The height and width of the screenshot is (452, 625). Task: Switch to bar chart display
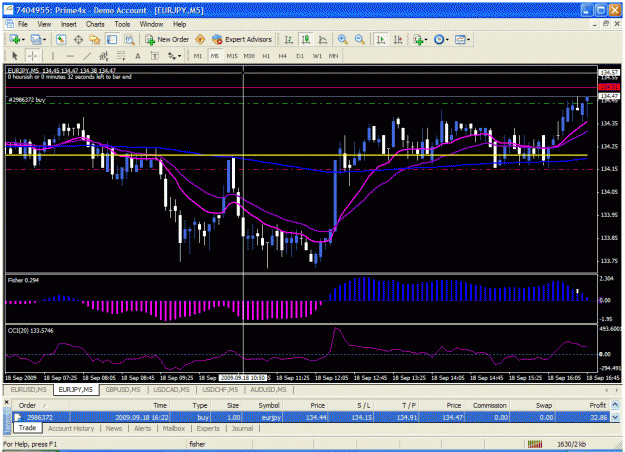289,39
